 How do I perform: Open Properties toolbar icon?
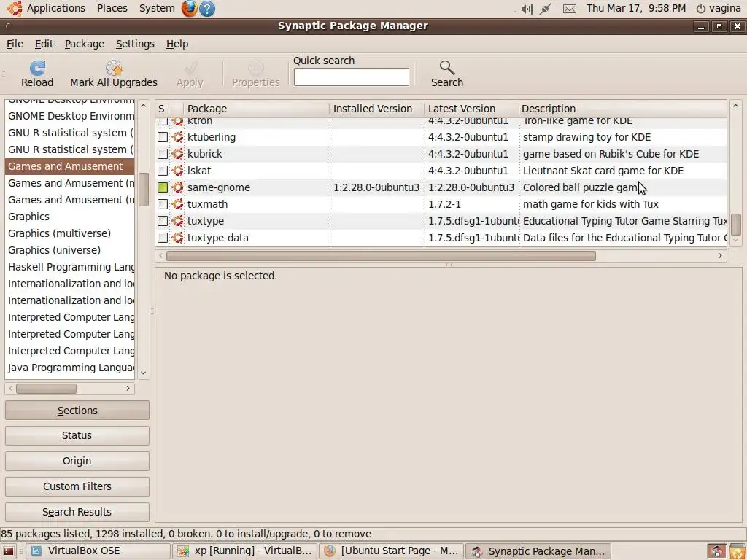(x=256, y=68)
